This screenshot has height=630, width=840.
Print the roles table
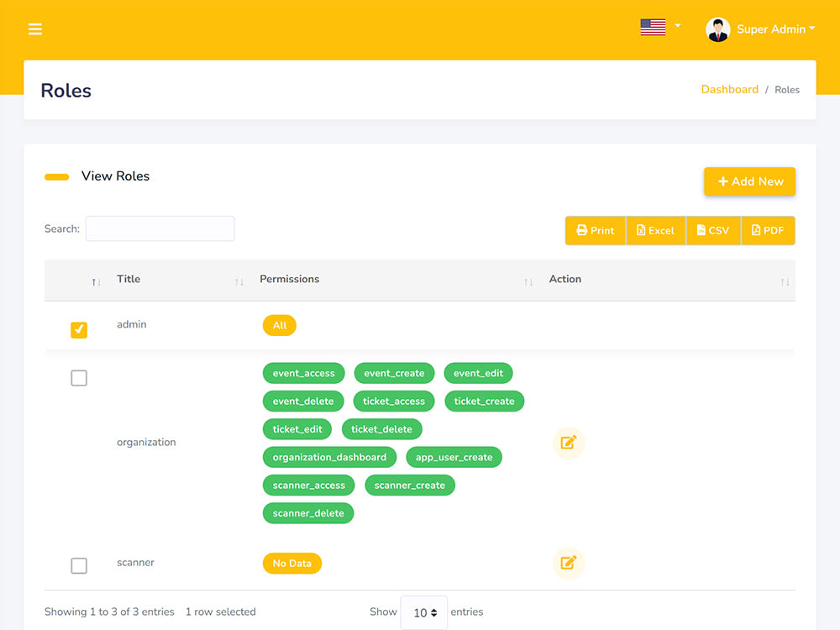tap(596, 230)
